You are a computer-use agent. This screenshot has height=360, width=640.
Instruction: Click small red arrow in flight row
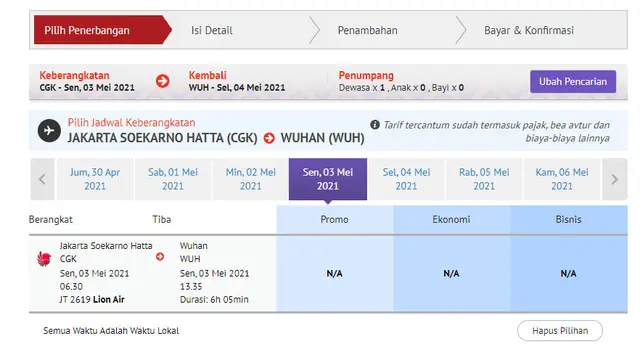click(160, 256)
